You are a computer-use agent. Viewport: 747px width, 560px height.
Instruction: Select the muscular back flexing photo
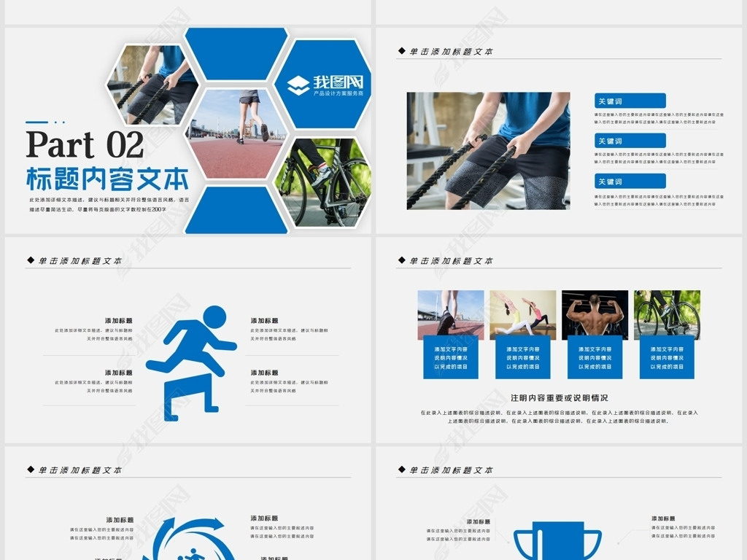595,315
